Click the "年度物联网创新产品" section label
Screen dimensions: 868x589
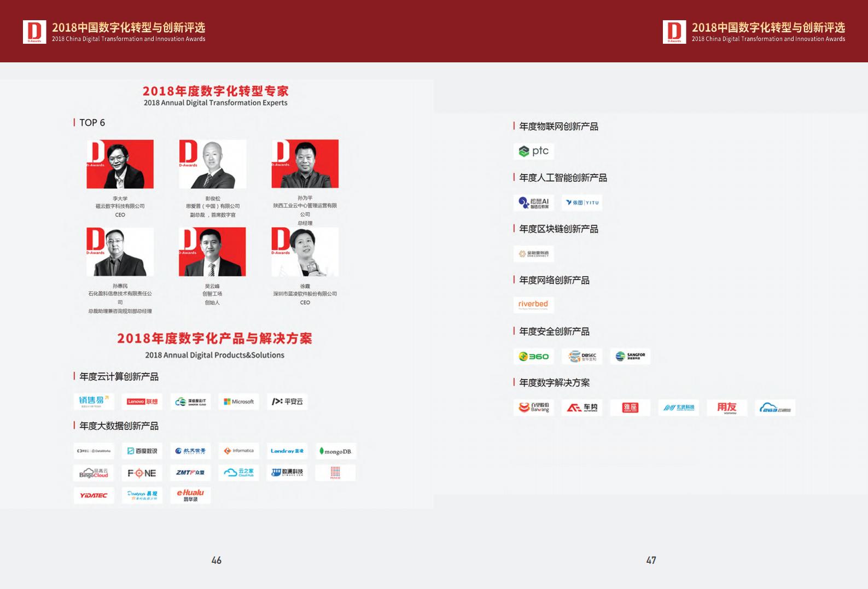558,126
